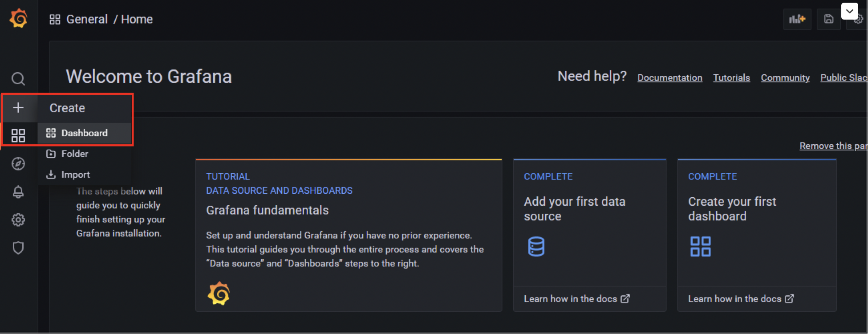This screenshot has height=334, width=868.
Task: Click the Welcome to Grafana heading
Action: (x=149, y=77)
